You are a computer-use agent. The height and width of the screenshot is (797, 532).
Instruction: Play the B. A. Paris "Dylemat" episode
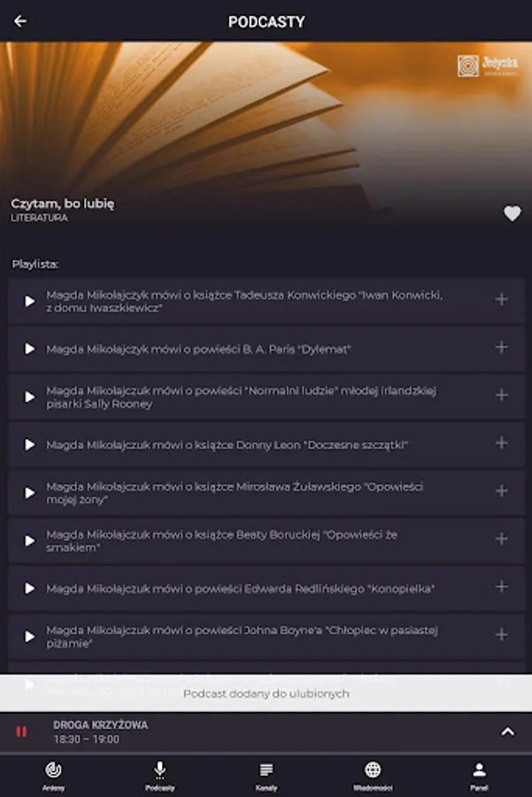(30, 349)
